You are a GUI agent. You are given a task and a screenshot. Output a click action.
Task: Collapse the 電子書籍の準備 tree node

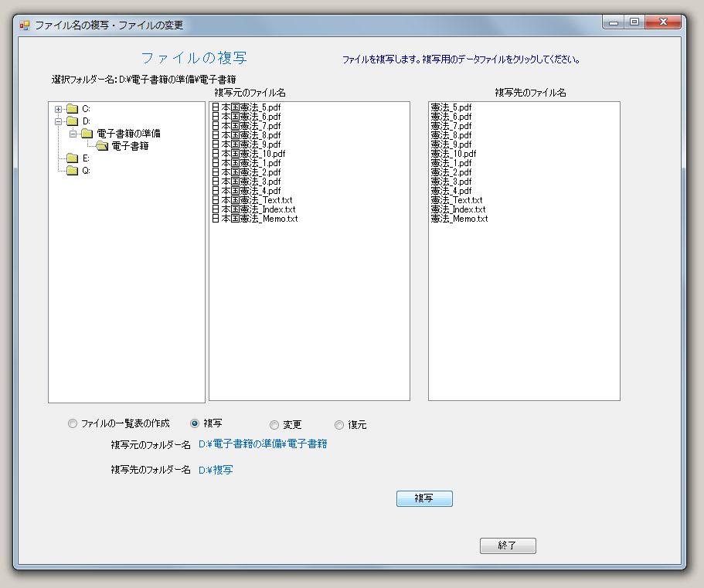(73, 134)
